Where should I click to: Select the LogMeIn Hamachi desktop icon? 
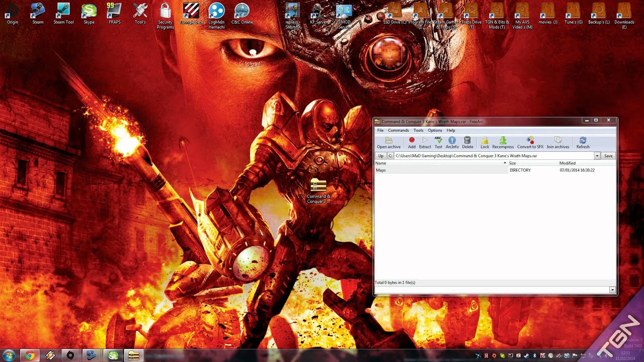(216, 16)
